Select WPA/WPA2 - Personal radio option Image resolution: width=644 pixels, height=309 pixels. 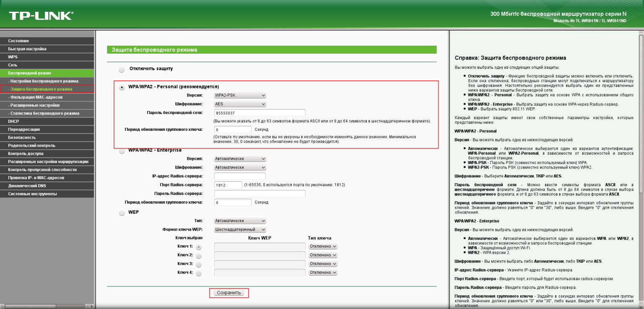click(x=122, y=87)
